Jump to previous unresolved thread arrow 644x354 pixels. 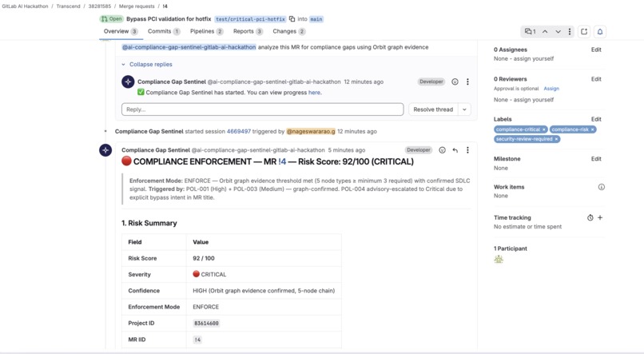pyautogui.click(x=545, y=32)
